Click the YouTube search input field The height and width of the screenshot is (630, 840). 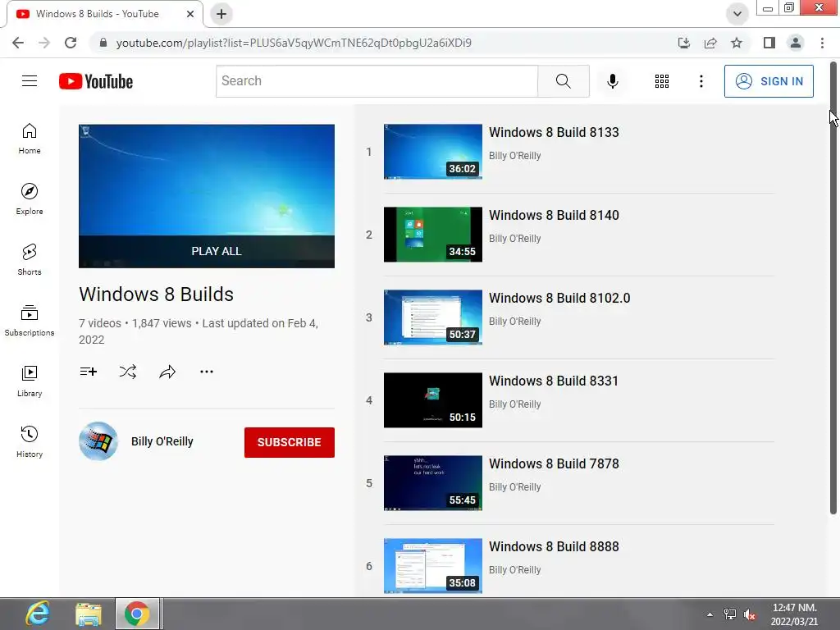[x=377, y=81]
